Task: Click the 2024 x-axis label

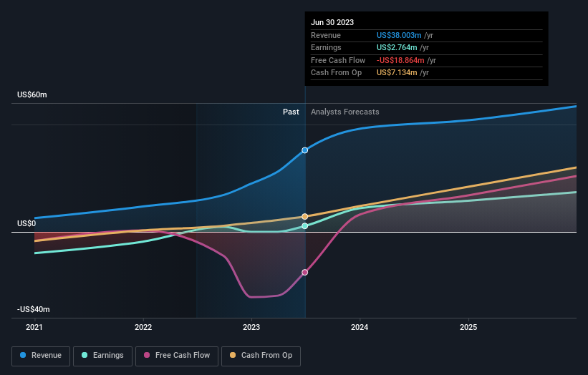Action: click(x=360, y=328)
